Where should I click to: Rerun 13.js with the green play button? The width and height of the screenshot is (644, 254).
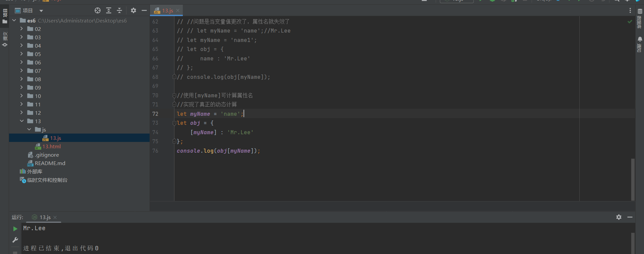pos(15,228)
